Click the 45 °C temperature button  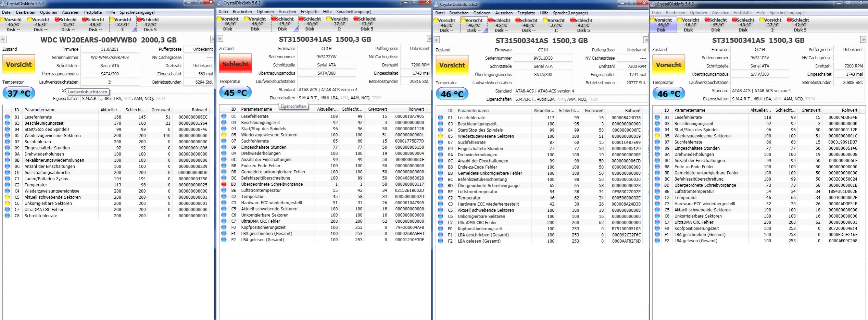(x=236, y=93)
